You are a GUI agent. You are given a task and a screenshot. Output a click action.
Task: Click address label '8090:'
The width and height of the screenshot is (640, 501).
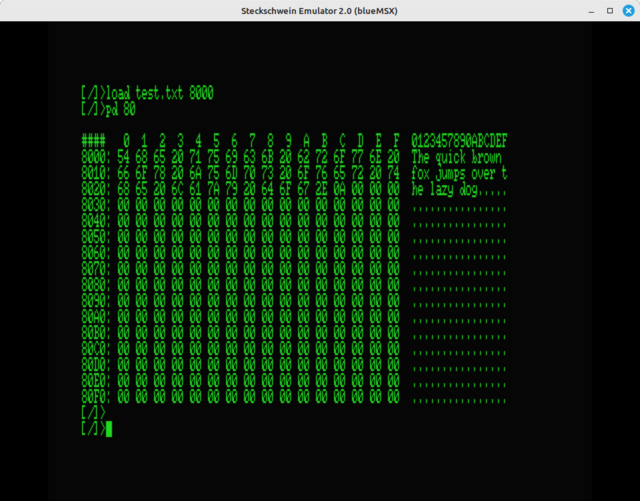(x=96, y=301)
